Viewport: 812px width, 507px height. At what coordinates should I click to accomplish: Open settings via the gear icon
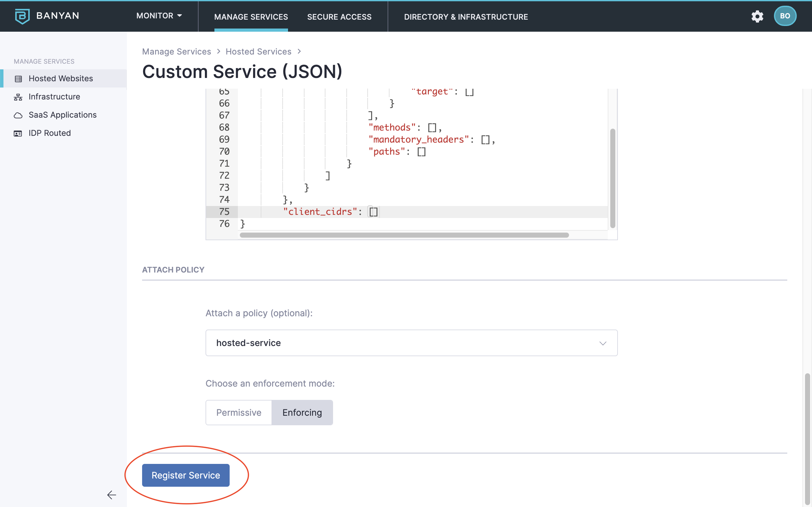757,16
